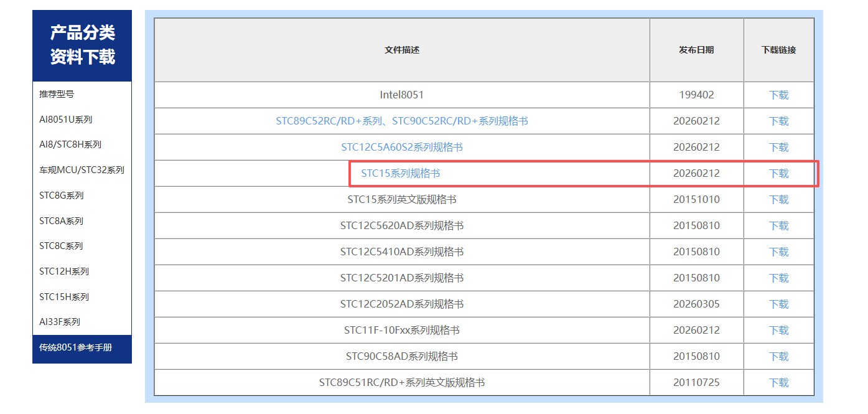
Task: Download the STC12C5201AD系列规格书
Action: (778, 278)
